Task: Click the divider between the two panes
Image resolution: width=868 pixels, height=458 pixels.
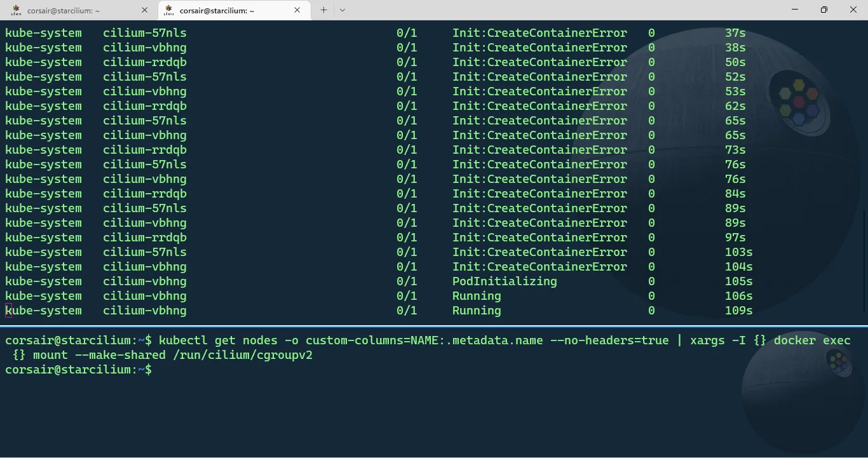Action: tap(434, 326)
